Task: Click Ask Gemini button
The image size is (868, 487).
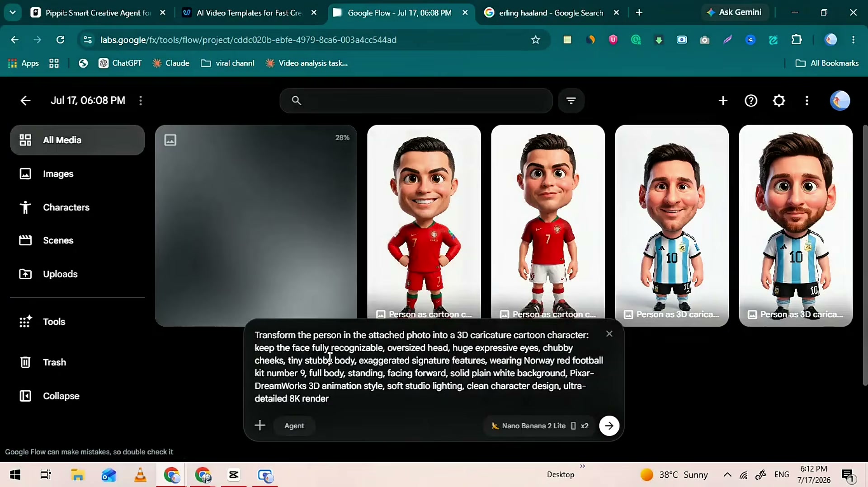Action: (x=735, y=12)
